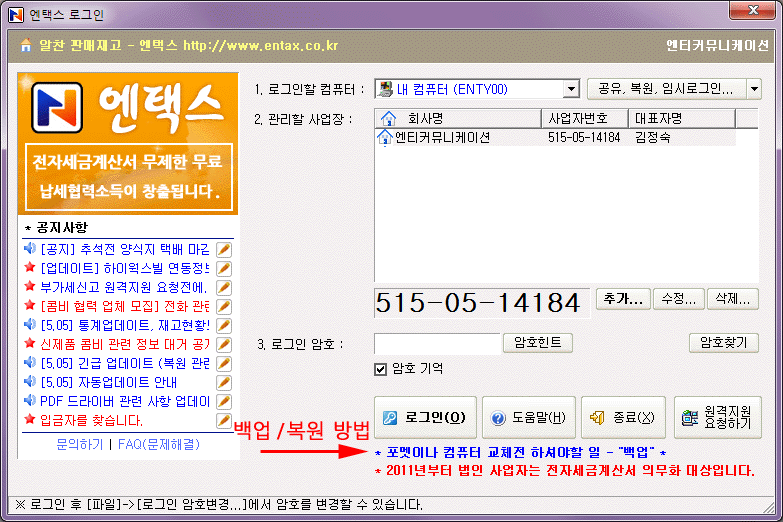Open 2011년부터 법인 사업자 notice link
The image size is (783, 522).
[564, 471]
